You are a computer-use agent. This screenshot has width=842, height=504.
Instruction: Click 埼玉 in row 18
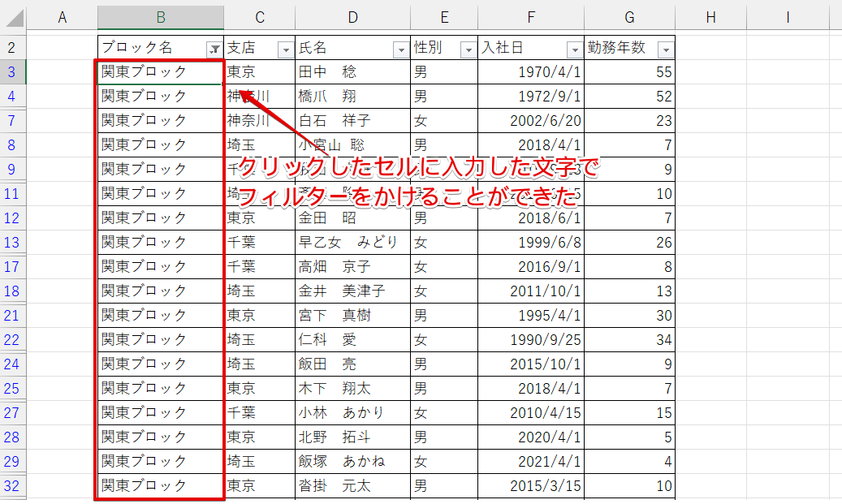241,291
